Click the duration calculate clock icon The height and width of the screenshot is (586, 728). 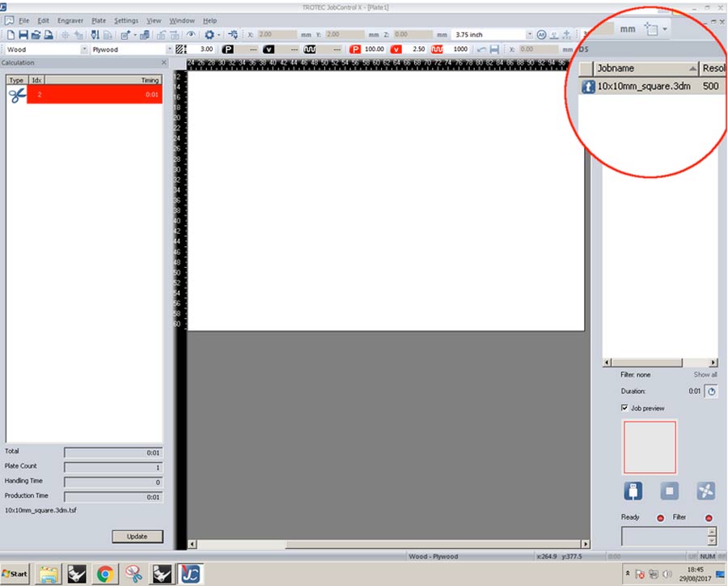[x=711, y=391]
